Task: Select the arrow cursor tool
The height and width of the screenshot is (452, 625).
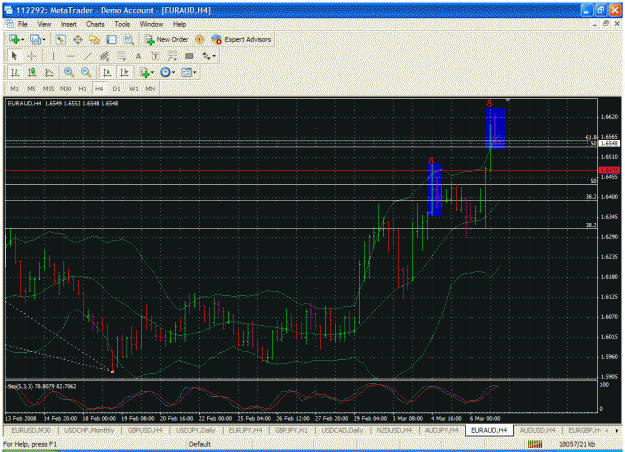Action: (14, 56)
